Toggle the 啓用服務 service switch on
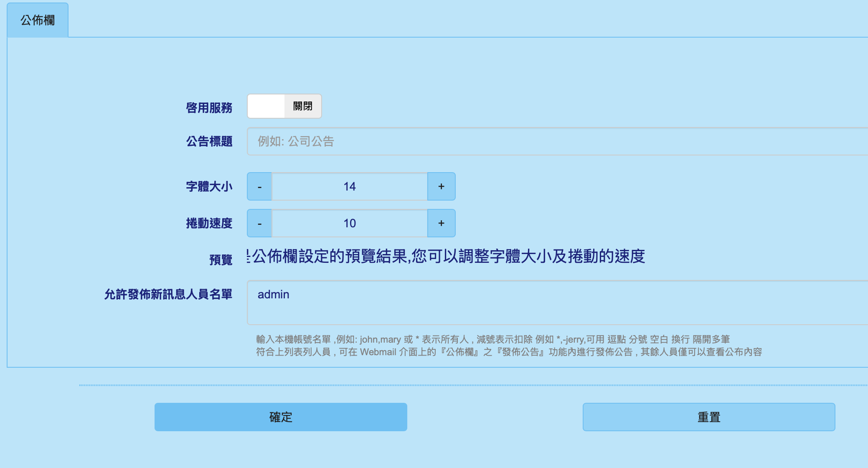 266,107
